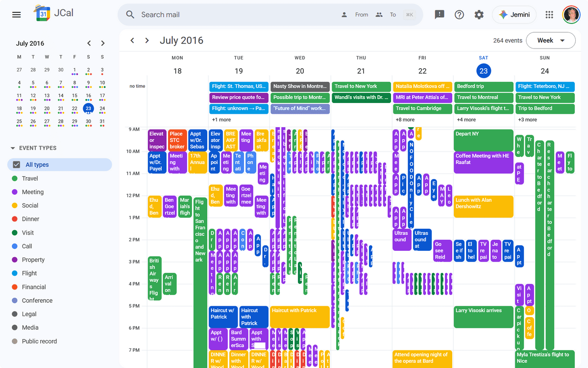Go to previous week arrow

[132, 41]
